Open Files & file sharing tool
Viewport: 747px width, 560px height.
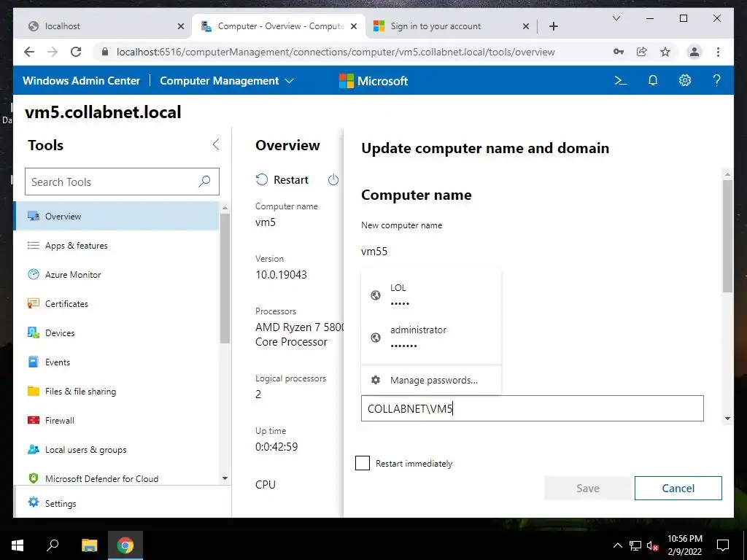coord(117,391)
